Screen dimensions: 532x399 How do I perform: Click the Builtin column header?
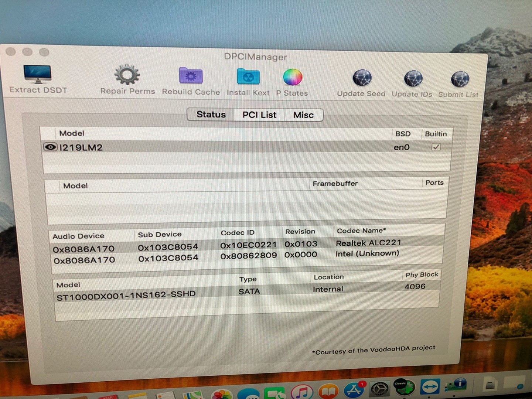point(436,134)
